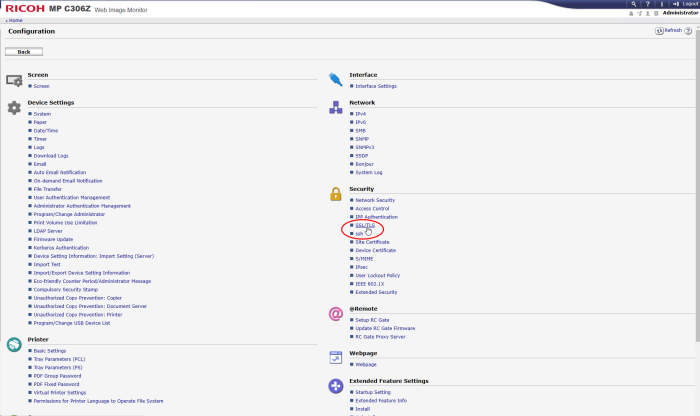Click the Interface cable icon
The width and height of the screenshot is (700, 416).
click(336, 79)
